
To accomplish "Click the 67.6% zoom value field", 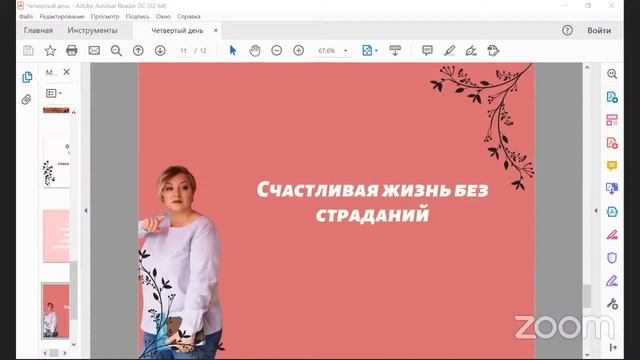I will [x=327, y=51].
